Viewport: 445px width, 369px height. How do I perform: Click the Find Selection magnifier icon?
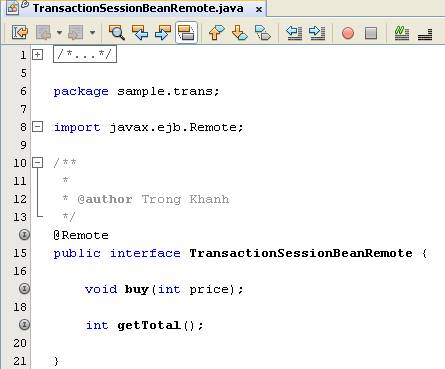click(x=117, y=33)
